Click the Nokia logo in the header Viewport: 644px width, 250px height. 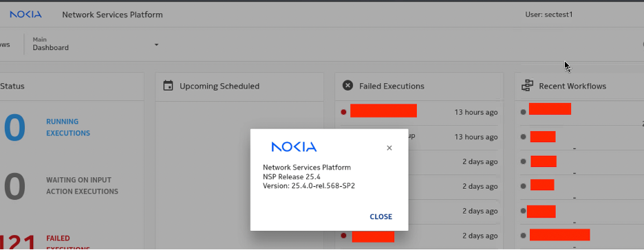point(26,14)
